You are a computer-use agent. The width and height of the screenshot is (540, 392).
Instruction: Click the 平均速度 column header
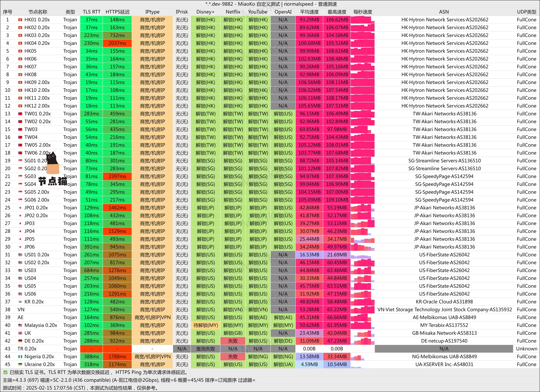pyautogui.click(x=309, y=12)
